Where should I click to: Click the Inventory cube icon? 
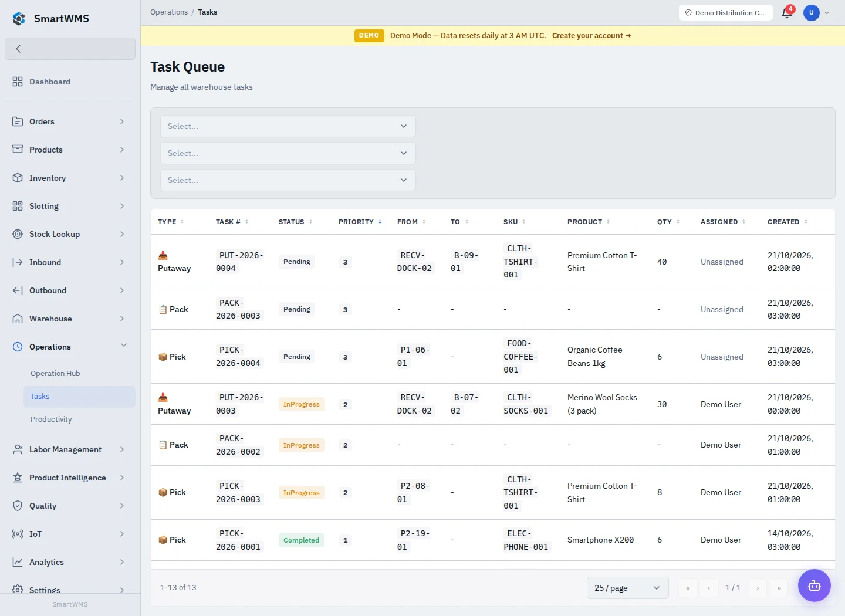coord(18,178)
